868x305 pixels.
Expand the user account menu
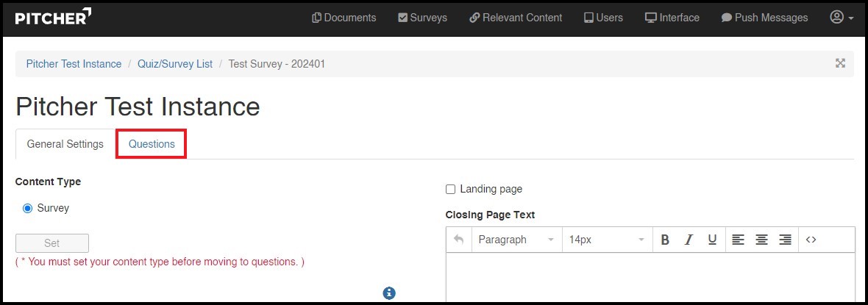[x=842, y=18]
